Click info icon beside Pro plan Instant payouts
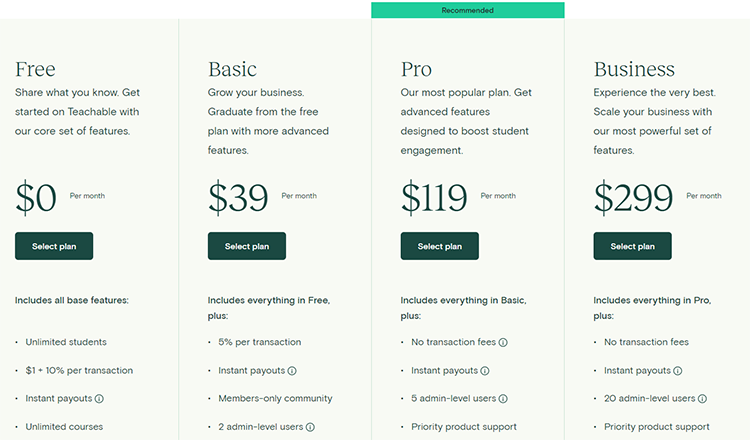 [x=485, y=371]
